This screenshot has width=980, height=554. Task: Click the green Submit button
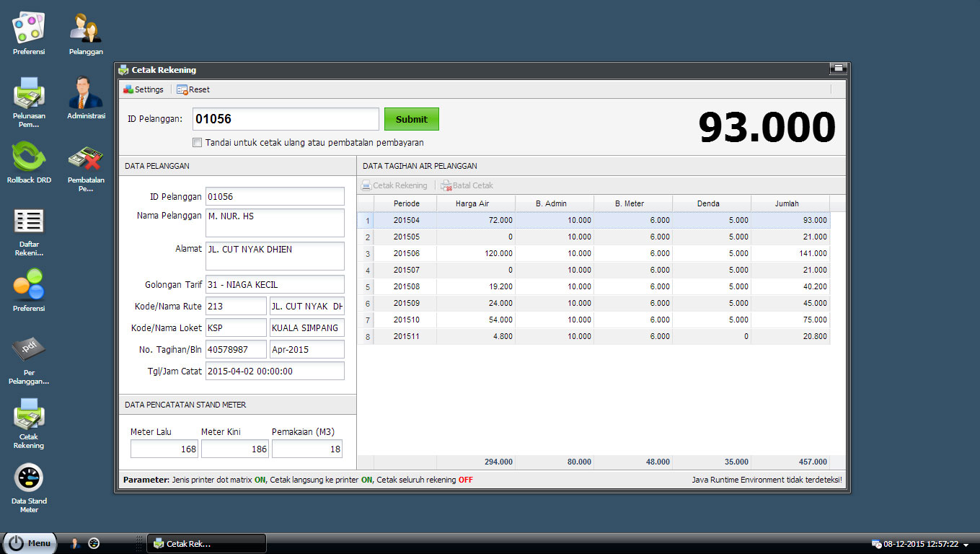pyautogui.click(x=411, y=119)
